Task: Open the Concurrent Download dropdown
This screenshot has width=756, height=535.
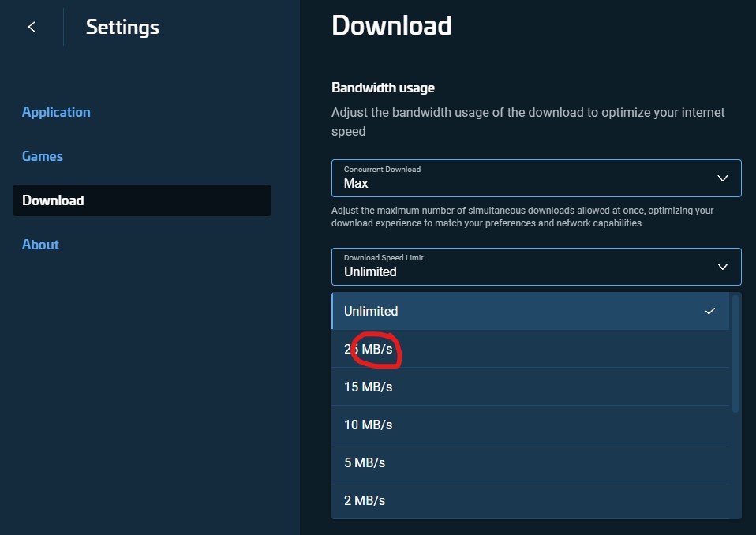Action: coord(537,178)
